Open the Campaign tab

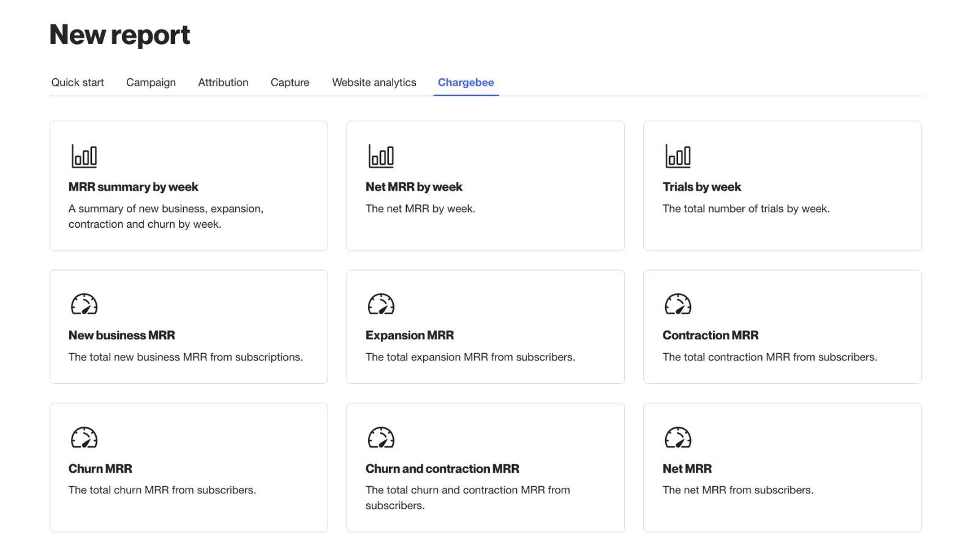pyautogui.click(x=151, y=83)
